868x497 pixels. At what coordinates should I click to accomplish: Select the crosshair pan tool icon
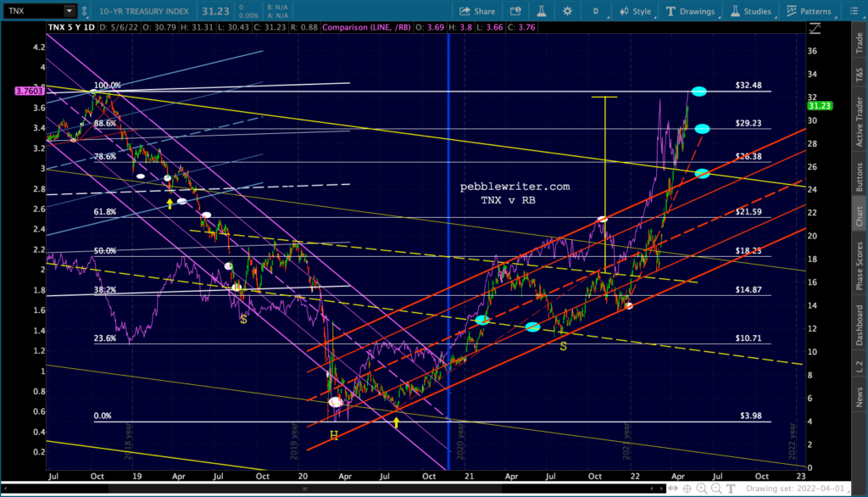(x=687, y=489)
